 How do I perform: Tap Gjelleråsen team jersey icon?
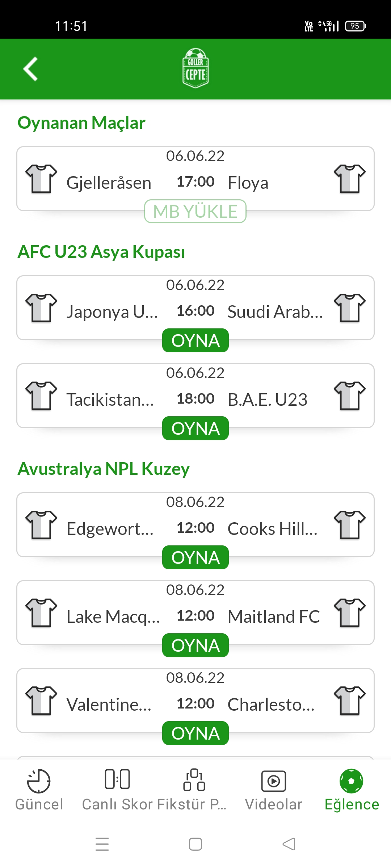(41, 179)
